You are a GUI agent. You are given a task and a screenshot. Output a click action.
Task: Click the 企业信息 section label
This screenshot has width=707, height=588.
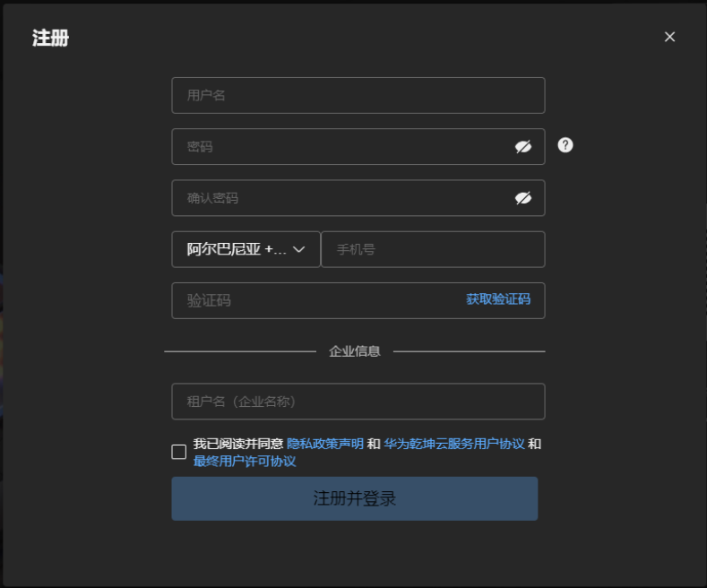tap(355, 350)
